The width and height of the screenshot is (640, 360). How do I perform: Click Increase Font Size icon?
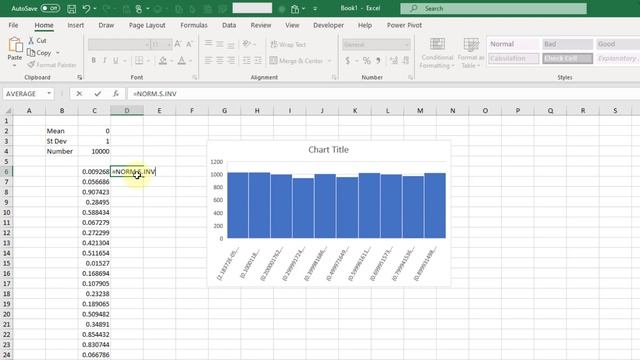tap(178, 44)
